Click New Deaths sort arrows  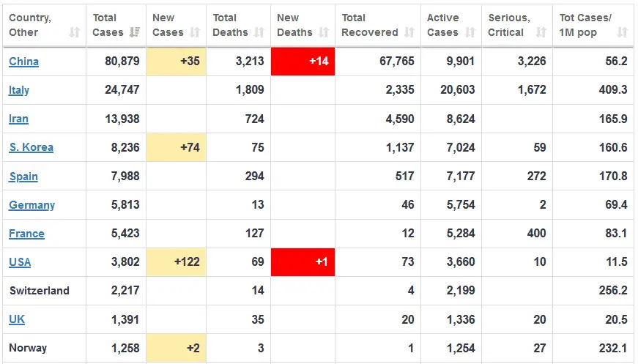324,32
